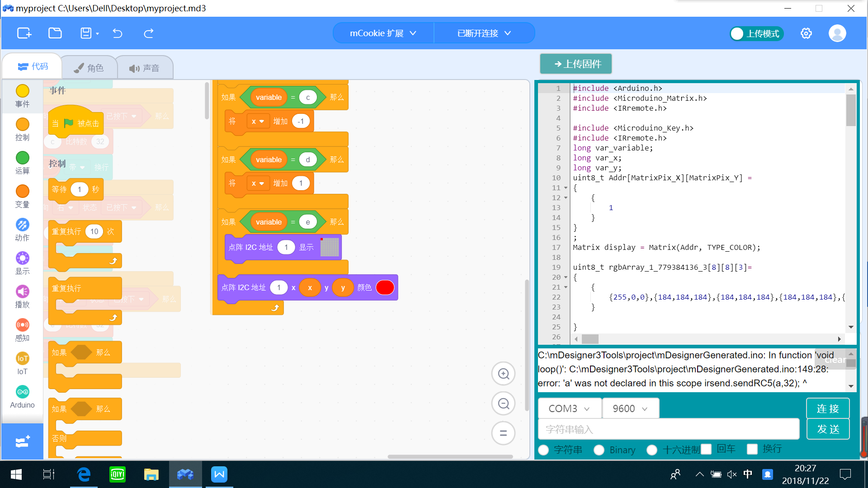Click the 上传固件 upload firmware button
Screen dimensions: 868x488
(x=576, y=64)
